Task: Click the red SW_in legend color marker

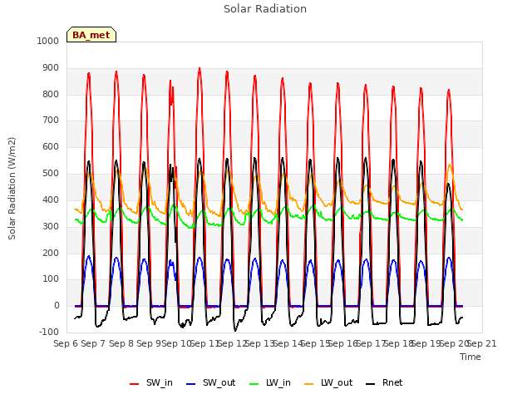Action: pos(135,384)
